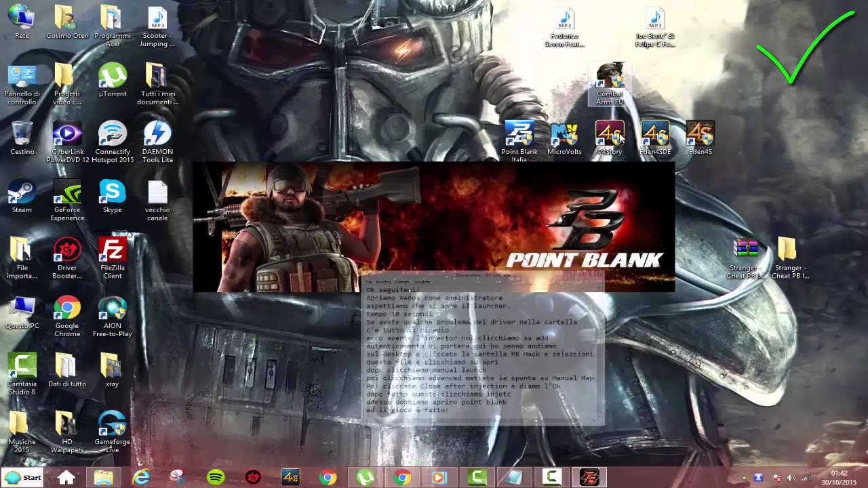The width and height of the screenshot is (868, 488).
Task: Open the HD Walpapers folder
Action: (67, 432)
